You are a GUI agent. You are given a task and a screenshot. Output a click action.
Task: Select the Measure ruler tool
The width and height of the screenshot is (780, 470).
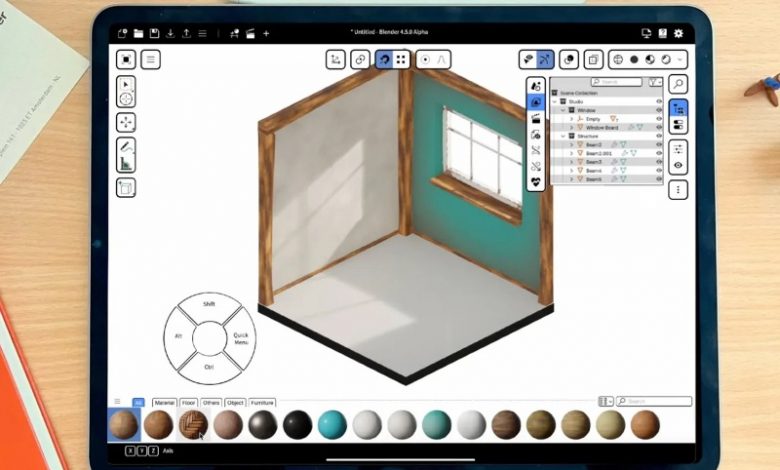pyautogui.click(x=127, y=163)
